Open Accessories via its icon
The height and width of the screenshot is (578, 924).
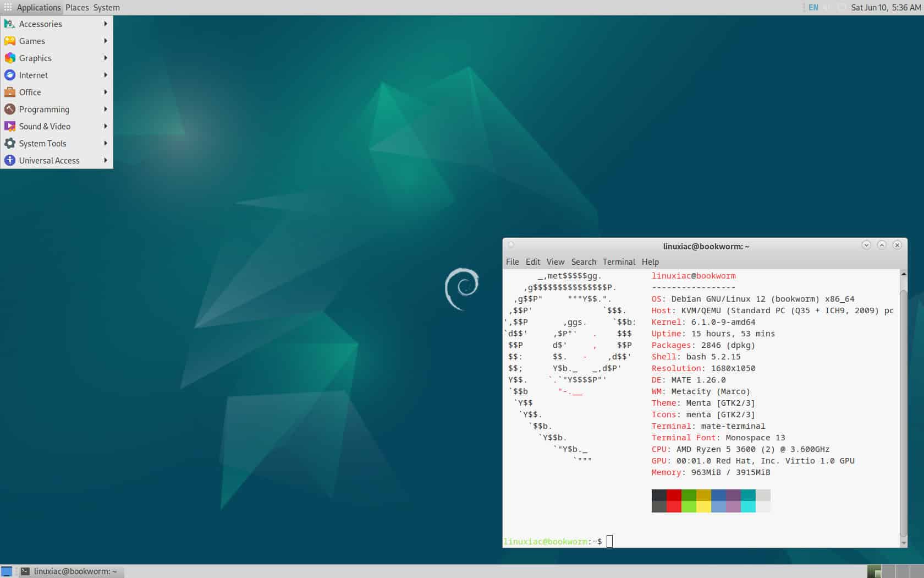pyautogui.click(x=10, y=24)
